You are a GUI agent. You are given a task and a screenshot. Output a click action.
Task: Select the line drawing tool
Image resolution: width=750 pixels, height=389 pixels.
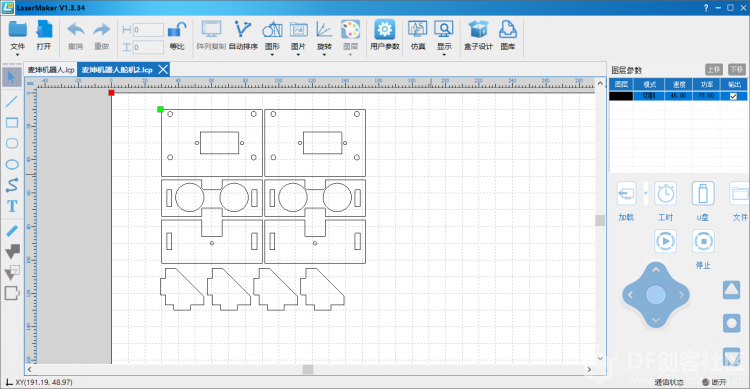12,101
